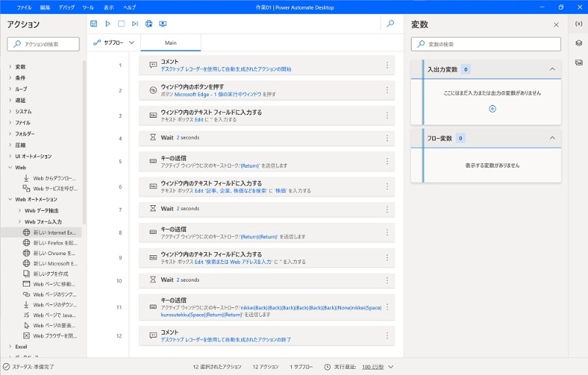Run the flow with the play icon
588x375 pixels.
click(x=108, y=24)
